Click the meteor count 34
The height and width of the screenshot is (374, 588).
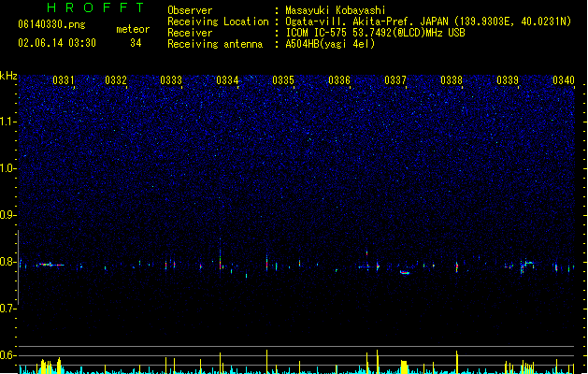pyautogui.click(x=136, y=43)
